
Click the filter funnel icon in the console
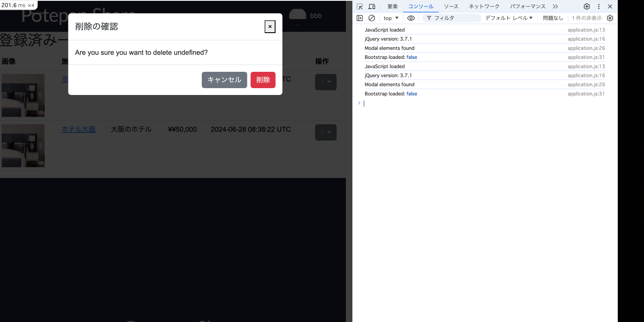tap(429, 18)
